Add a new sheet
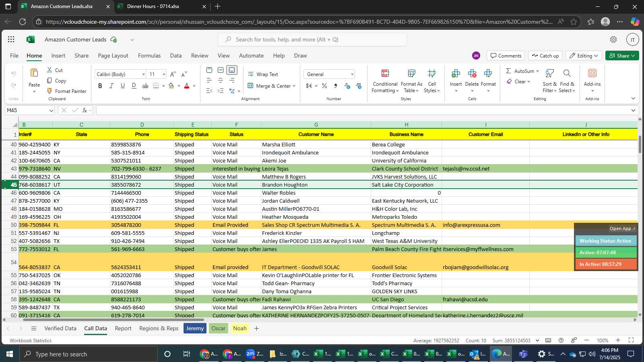The height and width of the screenshot is (362, 644). (x=256, y=328)
